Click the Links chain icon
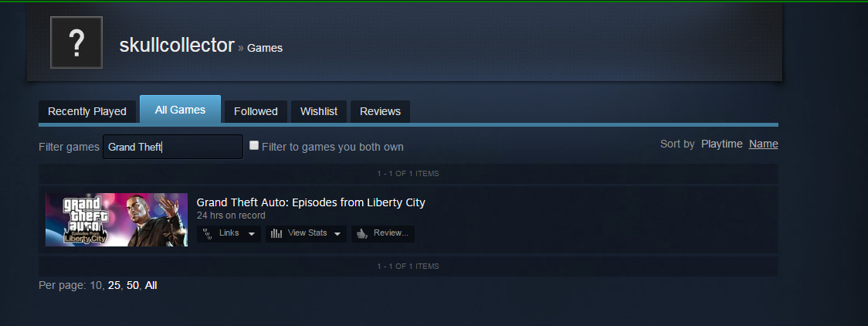Viewport: 868px width, 326px height. click(208, 233)
